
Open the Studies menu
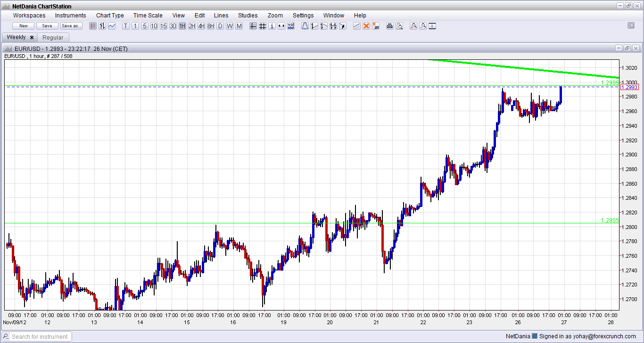pos(248,16)
